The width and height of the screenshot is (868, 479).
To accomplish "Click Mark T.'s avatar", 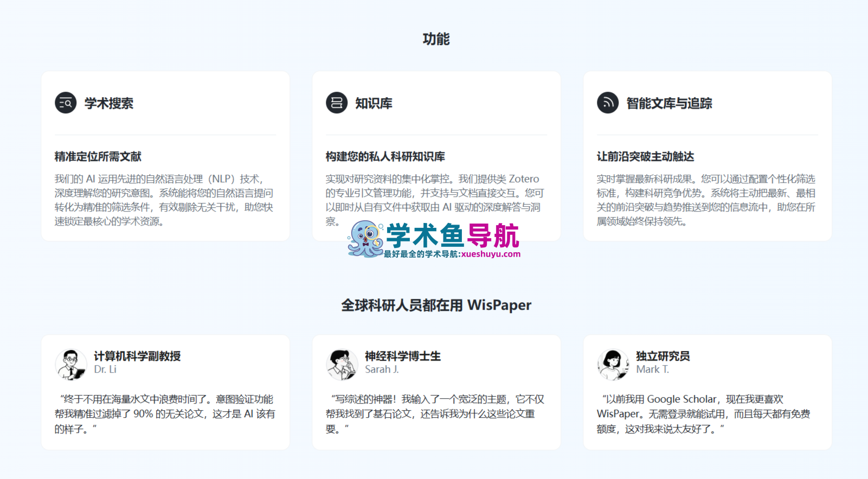I will click(613, 364).
